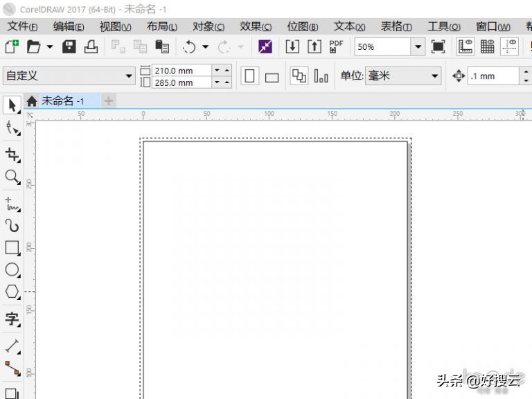
Task: Switch page to landscape orientation
Action: [x=272, y=77]
